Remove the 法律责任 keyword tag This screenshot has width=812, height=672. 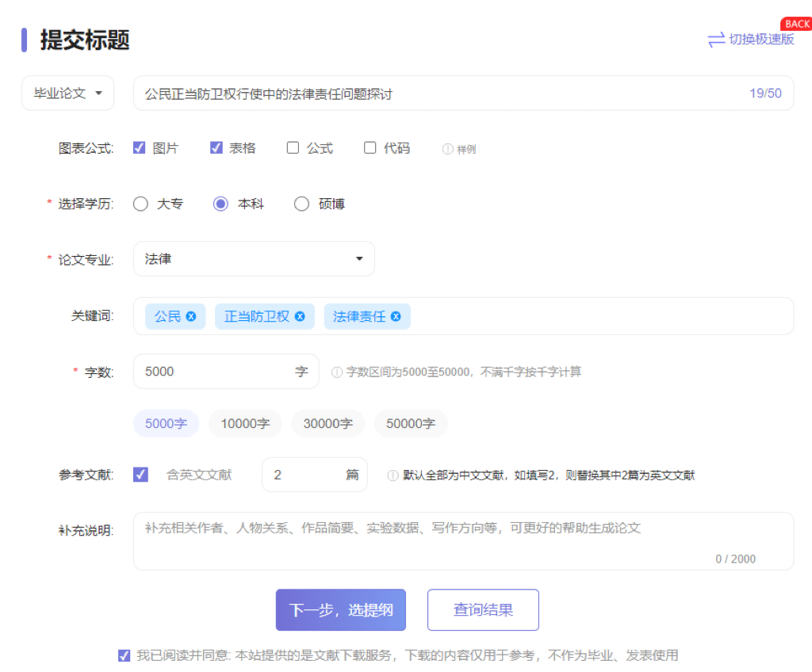[x=396, y=316]
